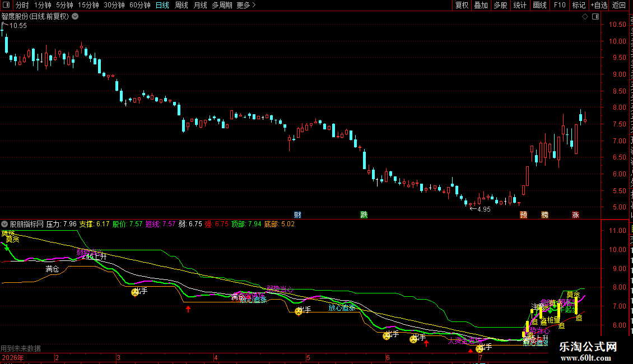Click month 7 marker on time axis
Viewport: 633px width, 364px height.
[x=481, y=358]
